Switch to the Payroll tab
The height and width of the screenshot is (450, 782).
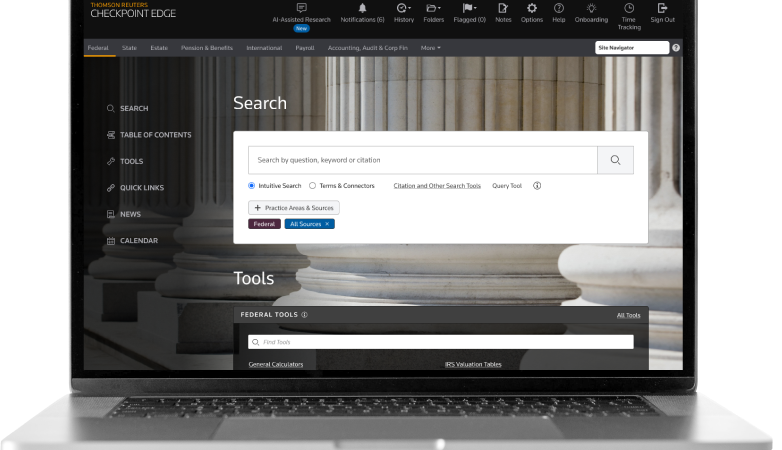coord(305,48)
